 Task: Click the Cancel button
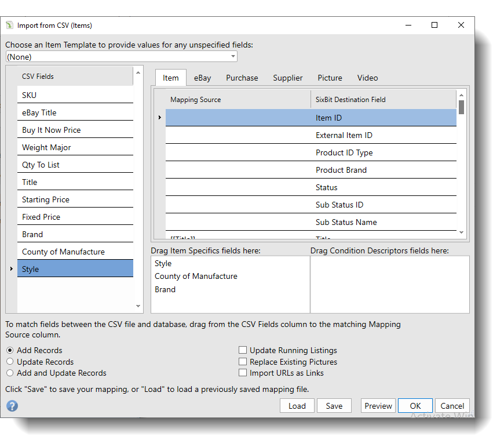coord(452,406)
